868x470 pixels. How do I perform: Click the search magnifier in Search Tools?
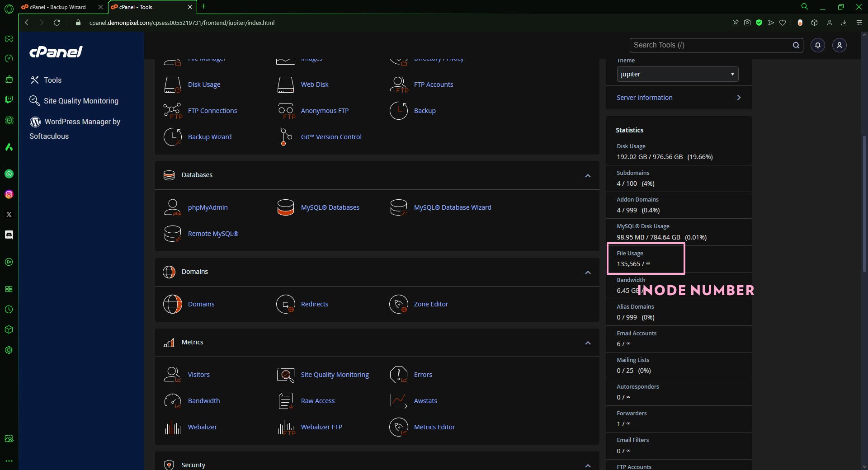click(796, 45)
